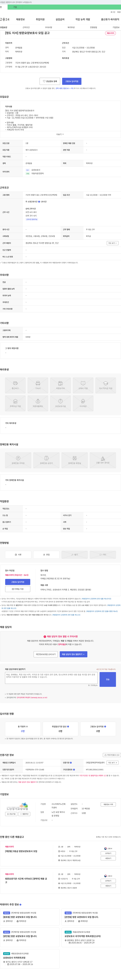Open the 실업급여 navigation menu

60,19
